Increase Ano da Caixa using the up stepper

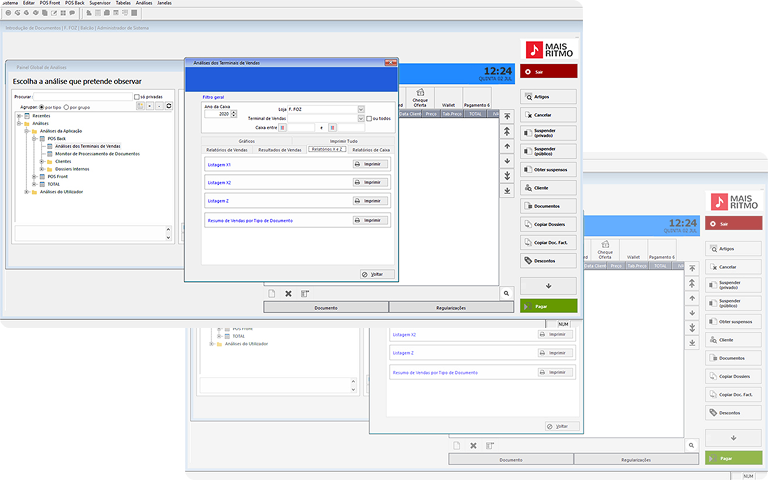coord(234,112)
